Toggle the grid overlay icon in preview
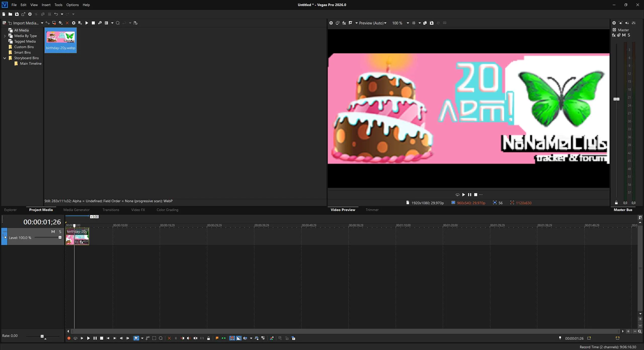 [x=414, y=23]
